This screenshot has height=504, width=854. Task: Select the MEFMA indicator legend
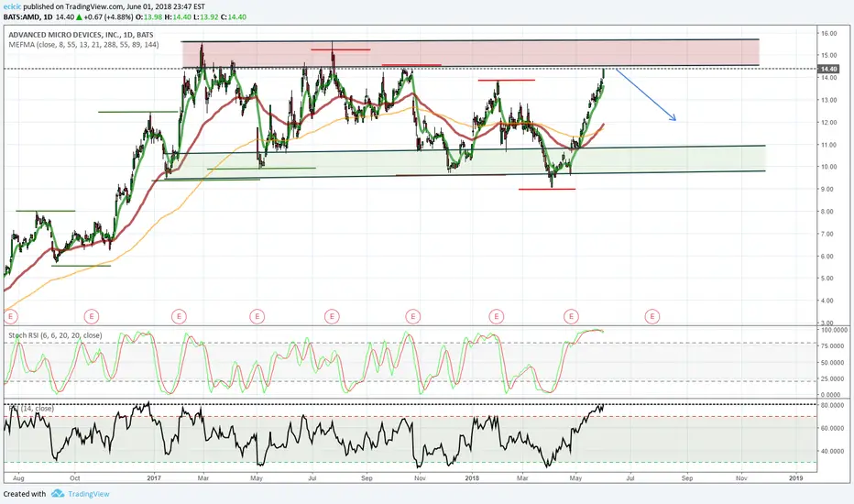[x=84, y=45]
